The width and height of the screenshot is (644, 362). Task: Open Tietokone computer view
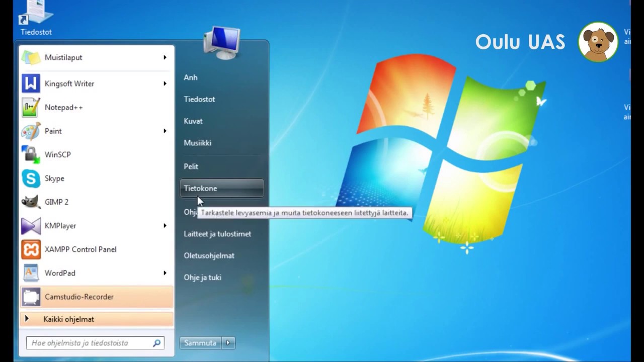click(221, 188)
